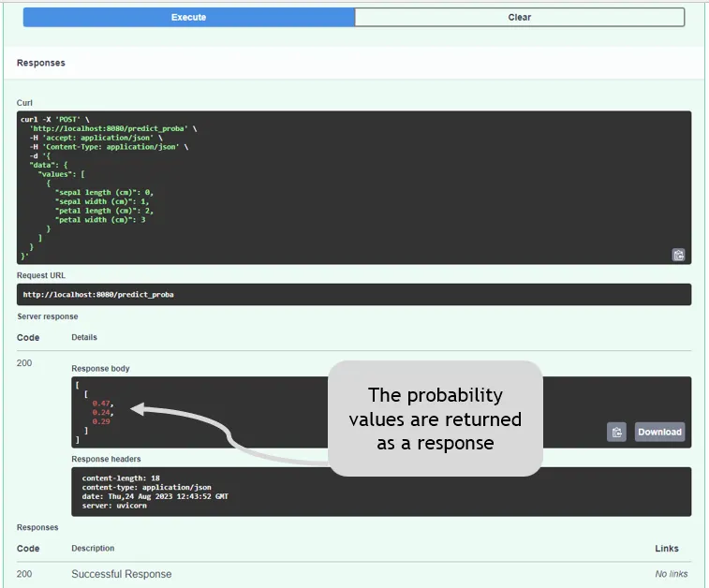The image size is (709, 588).
Task: Click the Curl label
Action: pos(24,103)
